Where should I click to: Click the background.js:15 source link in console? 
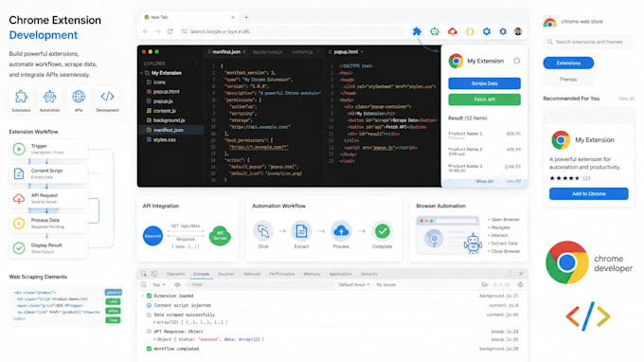498,296
